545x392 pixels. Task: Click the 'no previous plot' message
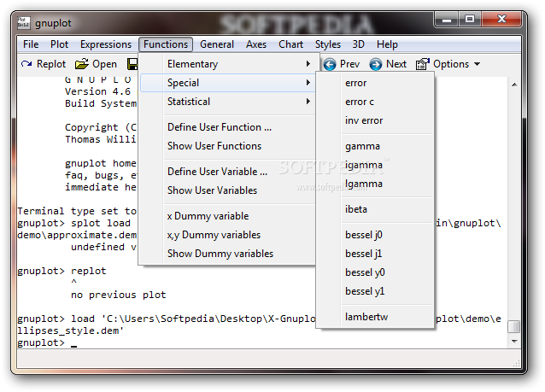pyautogui.click(x=119, y=295)
